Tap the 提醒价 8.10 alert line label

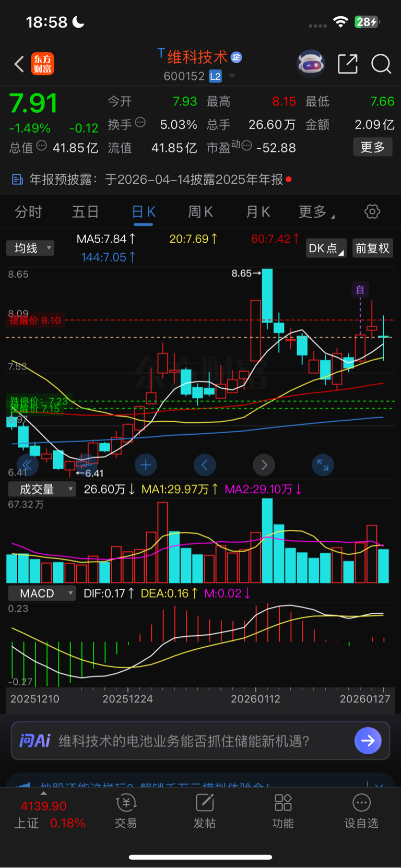coord(35,320)
